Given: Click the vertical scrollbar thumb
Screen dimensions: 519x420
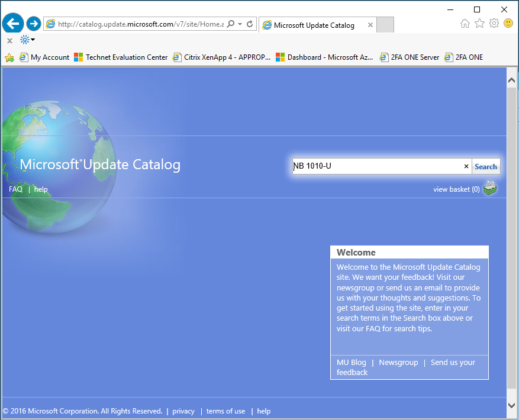Looking at the screenshot, I should (511, 238).
